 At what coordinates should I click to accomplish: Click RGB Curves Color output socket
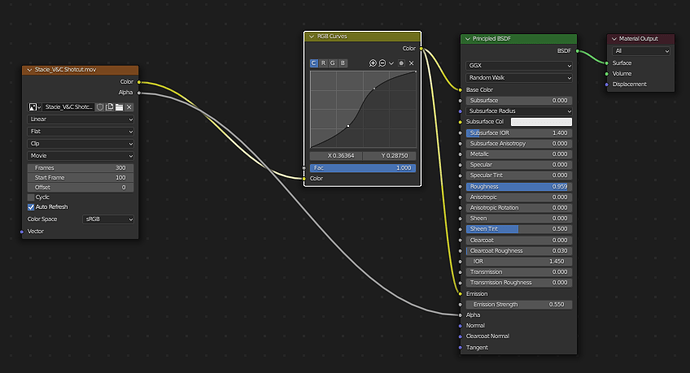tap(421, 48)
